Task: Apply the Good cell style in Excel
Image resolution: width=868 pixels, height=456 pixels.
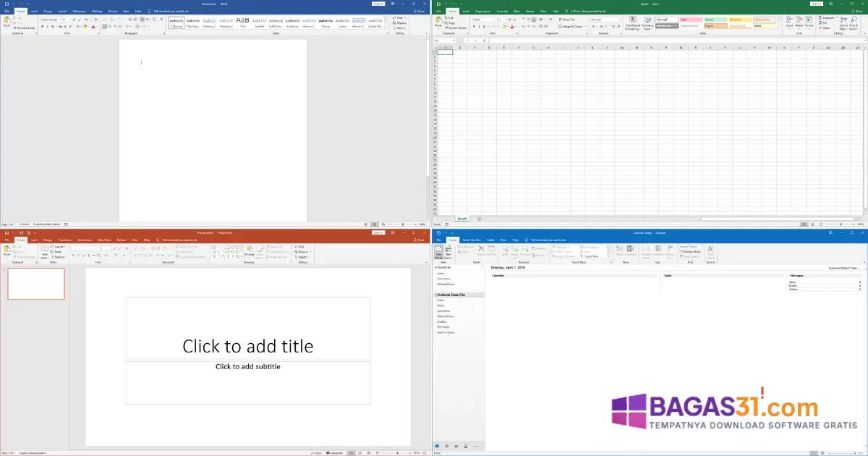Action: click(715, 20)
